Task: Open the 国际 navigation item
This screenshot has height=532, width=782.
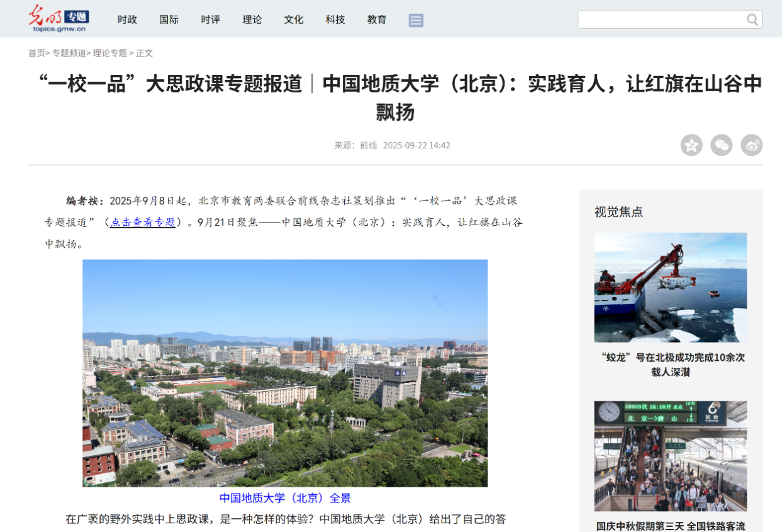Action: [169, 19]
